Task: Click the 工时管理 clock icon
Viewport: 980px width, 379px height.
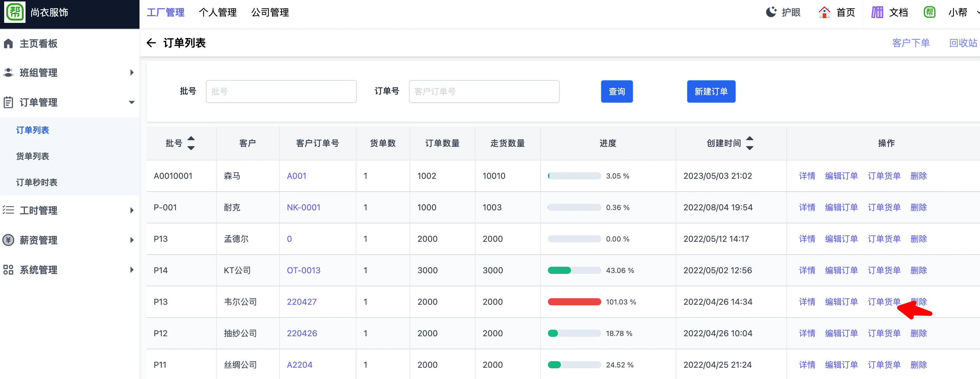Action: click(x=8, y=210)
